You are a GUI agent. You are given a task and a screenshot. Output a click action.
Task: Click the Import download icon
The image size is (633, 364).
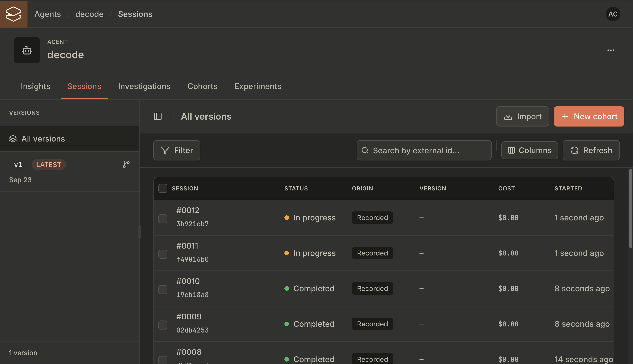508,117
